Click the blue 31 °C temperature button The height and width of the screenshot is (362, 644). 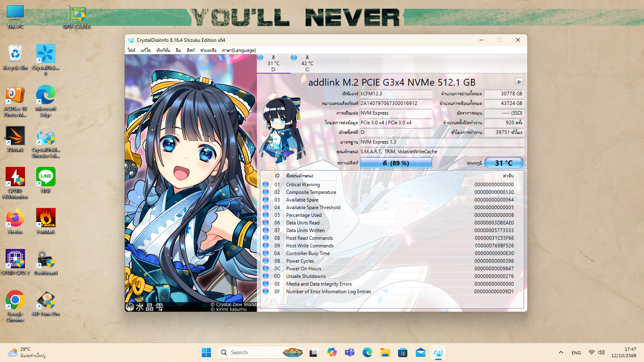click(x=504, y=163)
